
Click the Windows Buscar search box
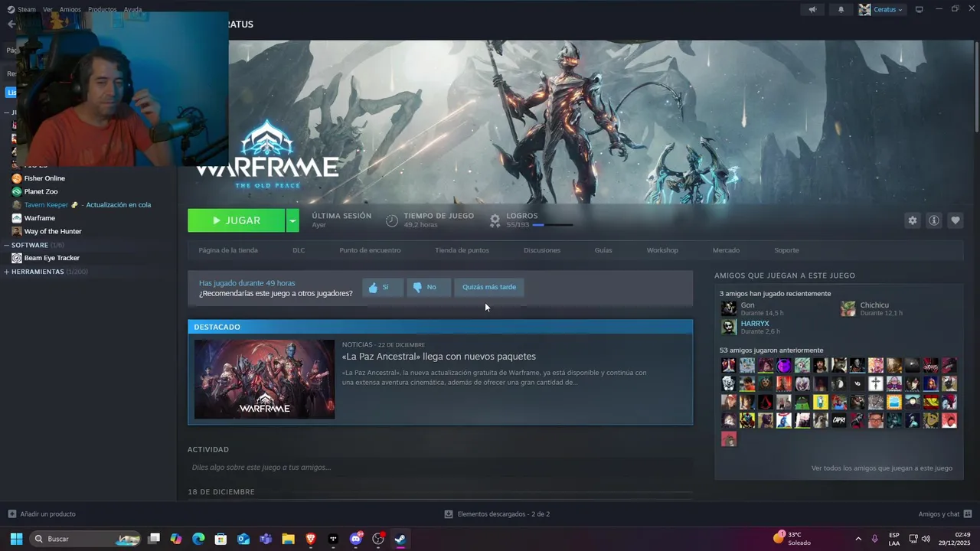(x=86, y=539)
